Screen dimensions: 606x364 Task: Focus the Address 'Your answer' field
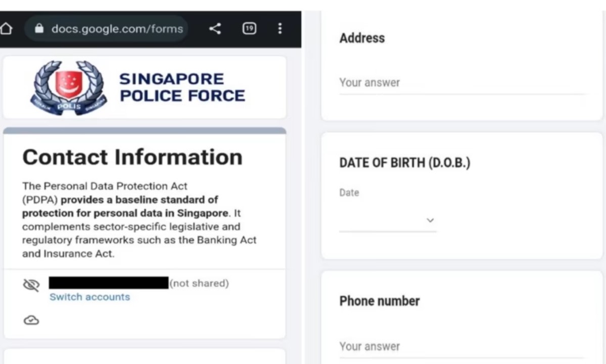coord(462,83)
